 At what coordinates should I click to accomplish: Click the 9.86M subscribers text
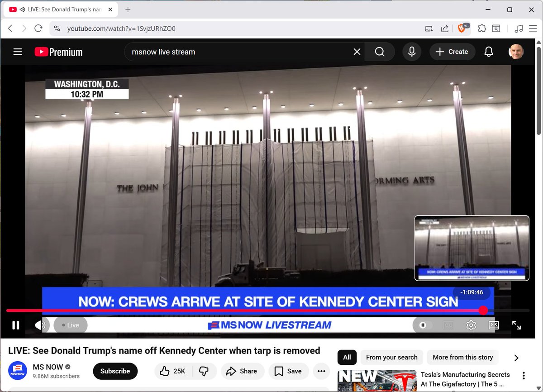[56, 376]
